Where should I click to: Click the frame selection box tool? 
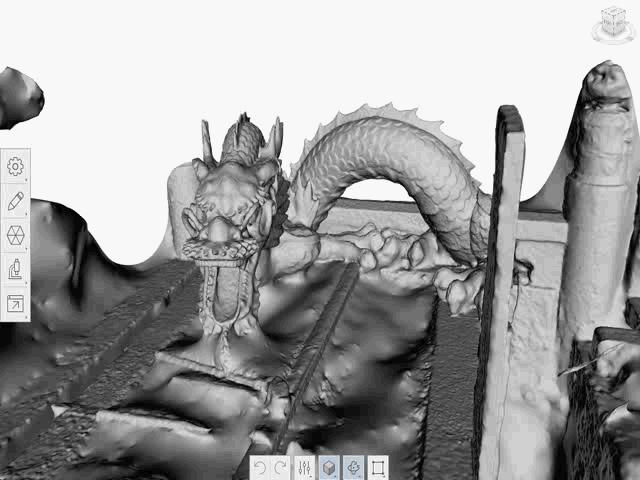tap(378, 468)
